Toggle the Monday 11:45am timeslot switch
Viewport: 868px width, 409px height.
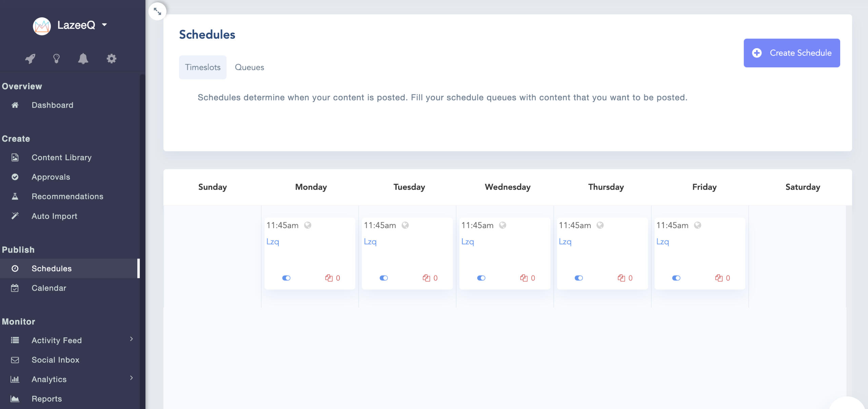286,278
